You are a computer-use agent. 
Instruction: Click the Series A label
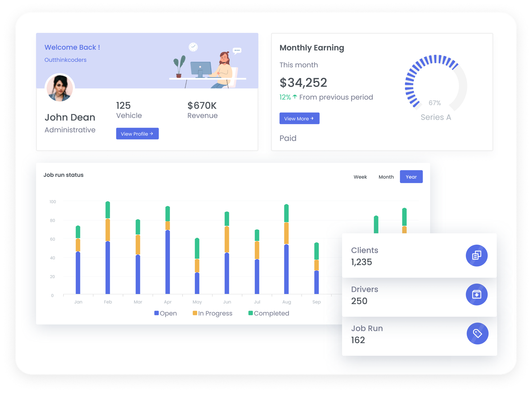436,117
